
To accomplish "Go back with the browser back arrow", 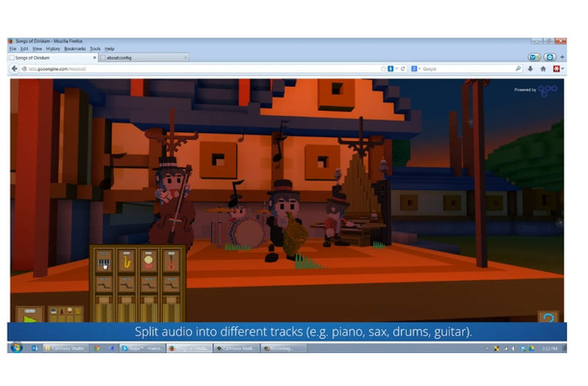I will coord(14,69).
